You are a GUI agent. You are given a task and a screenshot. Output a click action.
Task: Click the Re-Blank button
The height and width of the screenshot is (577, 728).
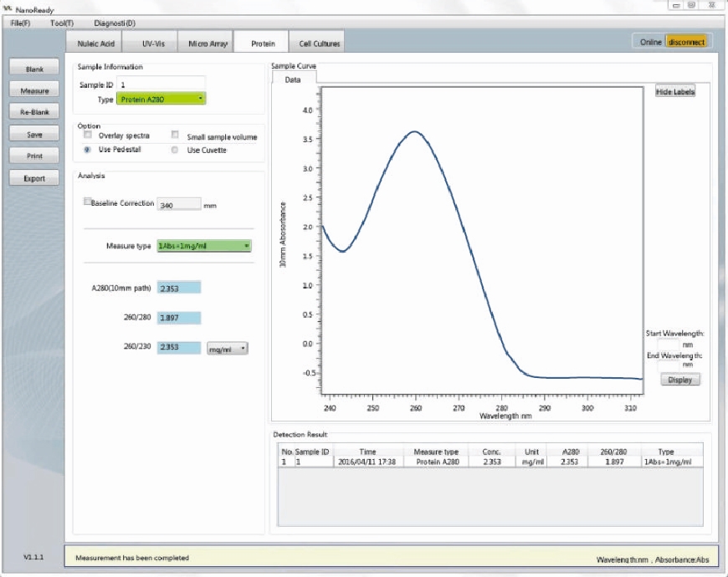coord(34,112)
